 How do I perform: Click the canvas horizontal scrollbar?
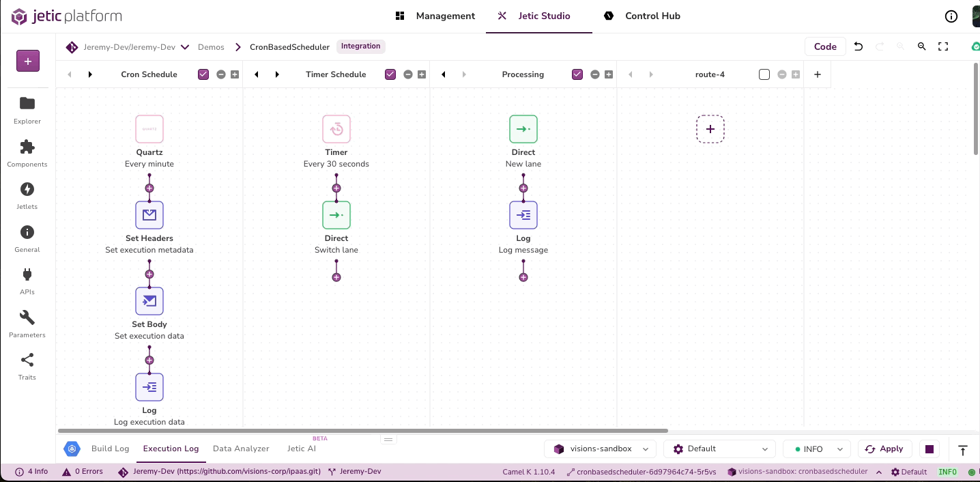click(362, 431)
